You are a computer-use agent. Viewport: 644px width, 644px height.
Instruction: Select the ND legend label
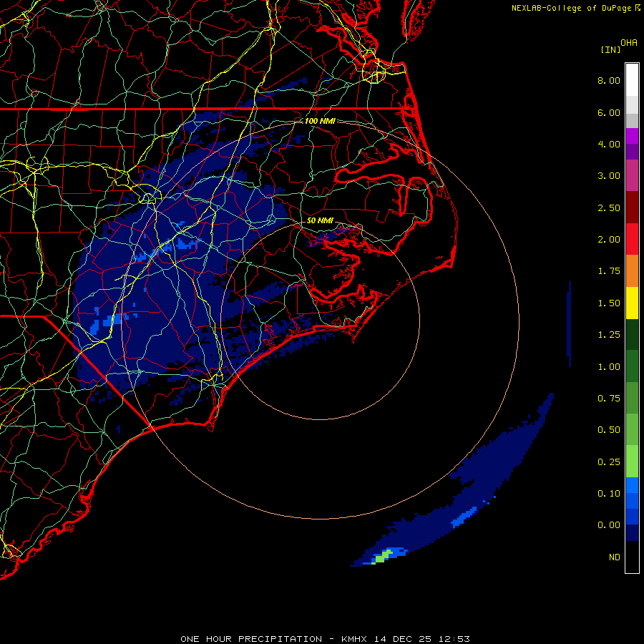click(615, 557)
